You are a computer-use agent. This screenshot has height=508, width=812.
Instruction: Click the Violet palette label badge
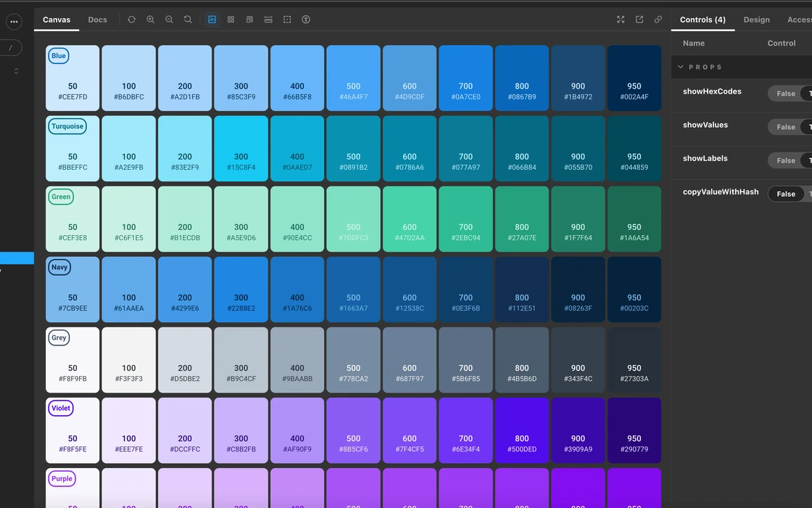tap(61, 409)
